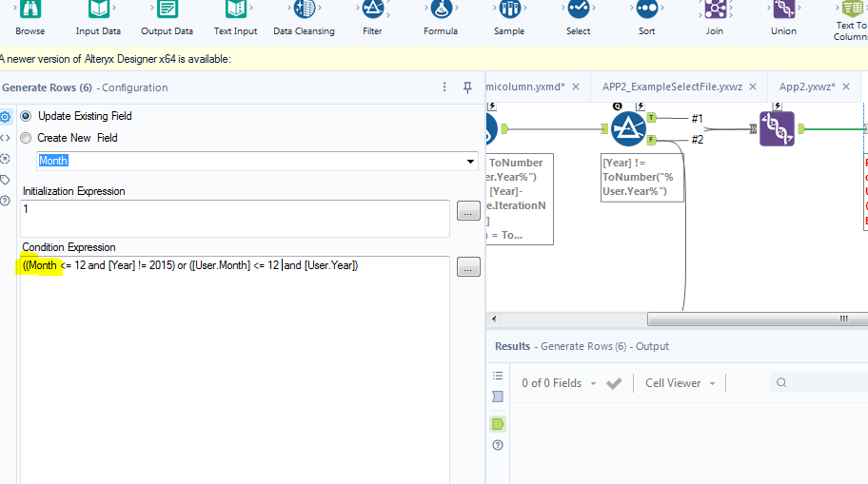Click the newer version available notification

[116, 59]
